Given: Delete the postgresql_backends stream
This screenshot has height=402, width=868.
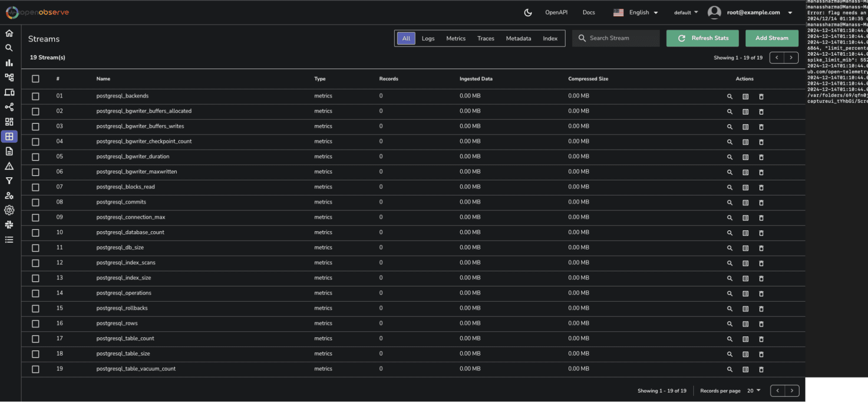Looking at the screenshot, I should pos(761,96).
